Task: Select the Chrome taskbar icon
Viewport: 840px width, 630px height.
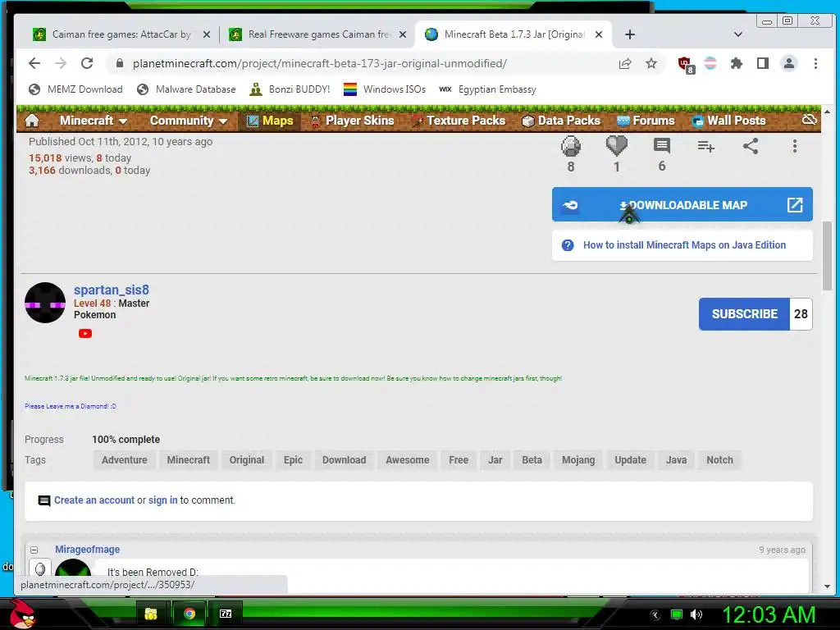Action: coord(189,614)
